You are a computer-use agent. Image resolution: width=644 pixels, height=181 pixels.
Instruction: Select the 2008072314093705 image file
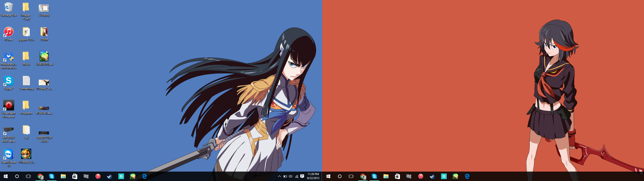44,137
